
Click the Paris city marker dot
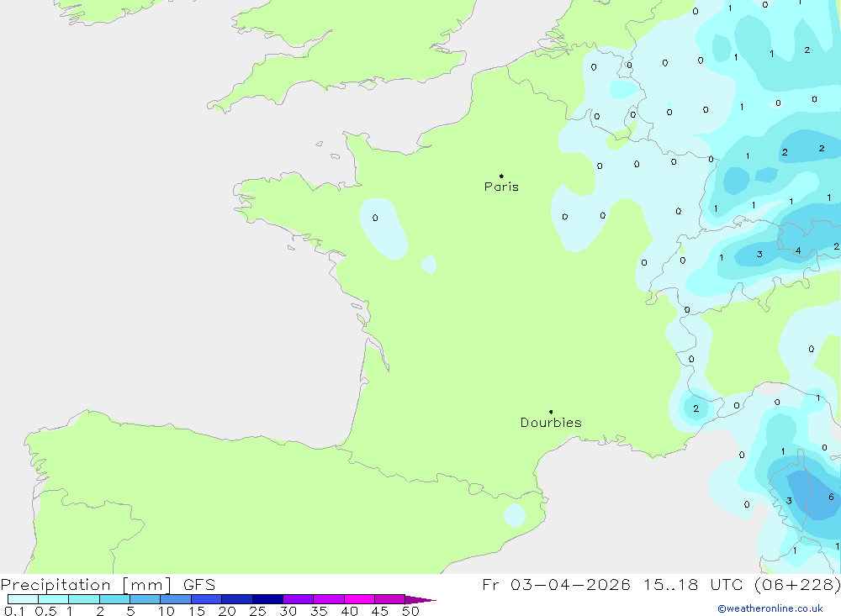(x=501, y=176)
